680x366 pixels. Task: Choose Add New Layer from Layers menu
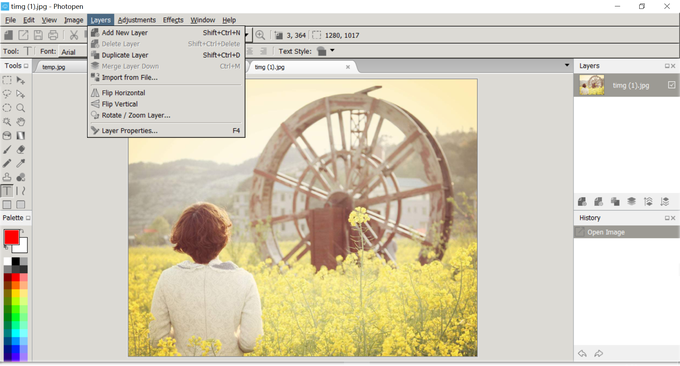166,33
